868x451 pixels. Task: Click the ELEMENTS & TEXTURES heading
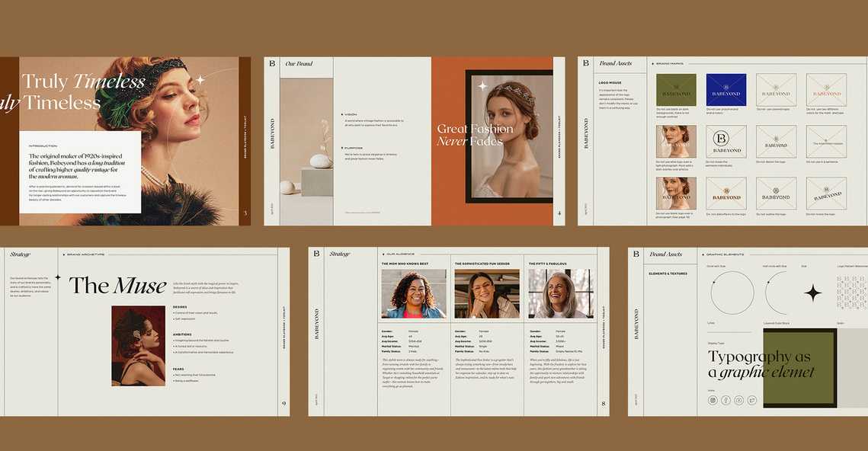coord(668,273)
